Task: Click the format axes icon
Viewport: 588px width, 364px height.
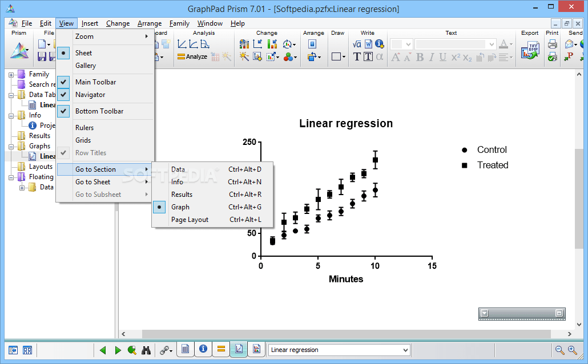Action: tap(257, 45)
